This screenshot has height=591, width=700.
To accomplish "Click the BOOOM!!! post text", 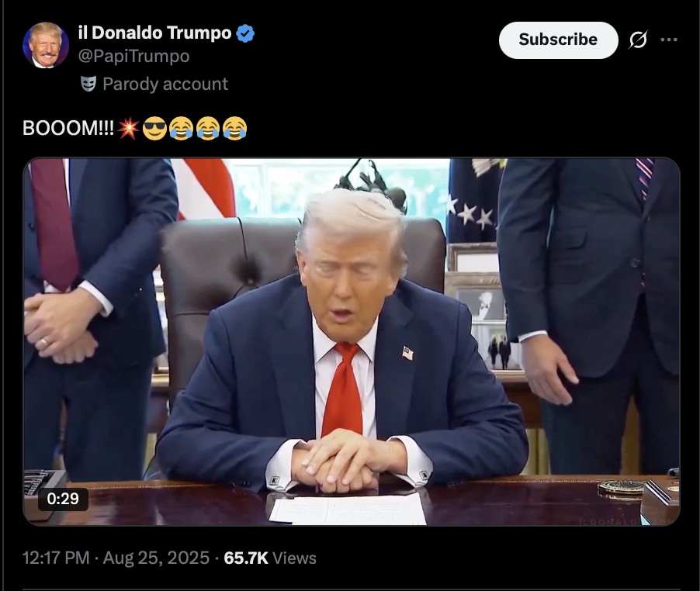I will (x=68, y=128).
